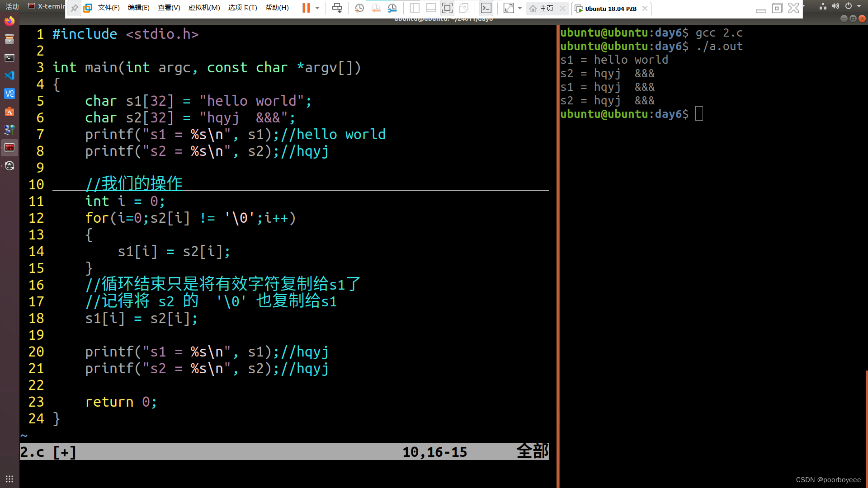Take a VM snapshot with clock-plus icon
The width and height of the screenshot is (868, 488).
tap(359, 8)
